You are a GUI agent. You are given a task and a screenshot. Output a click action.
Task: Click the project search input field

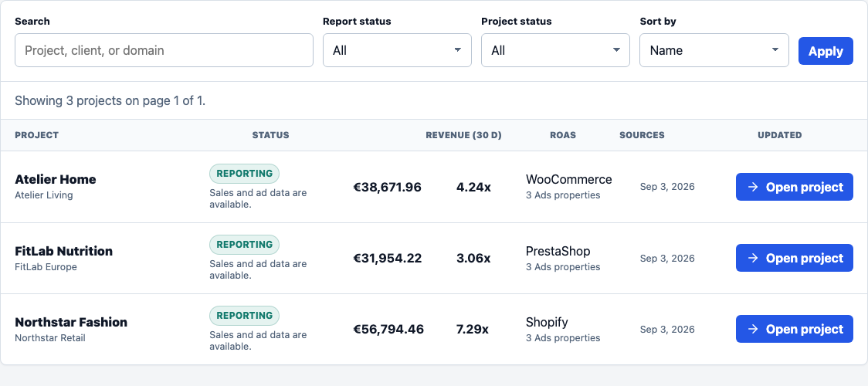[x=164, y=50]
